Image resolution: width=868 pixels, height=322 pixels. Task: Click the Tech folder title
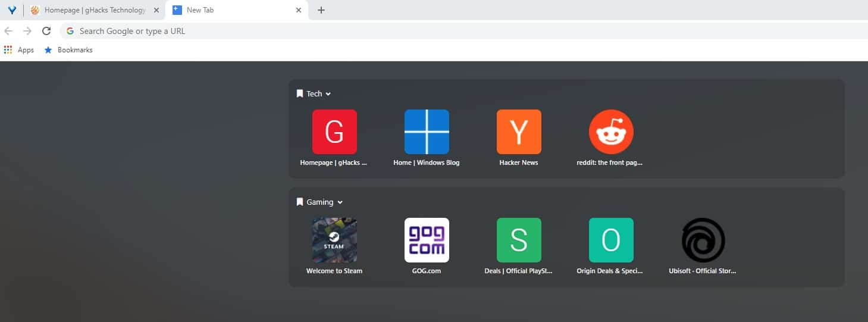tap(314, 93)
